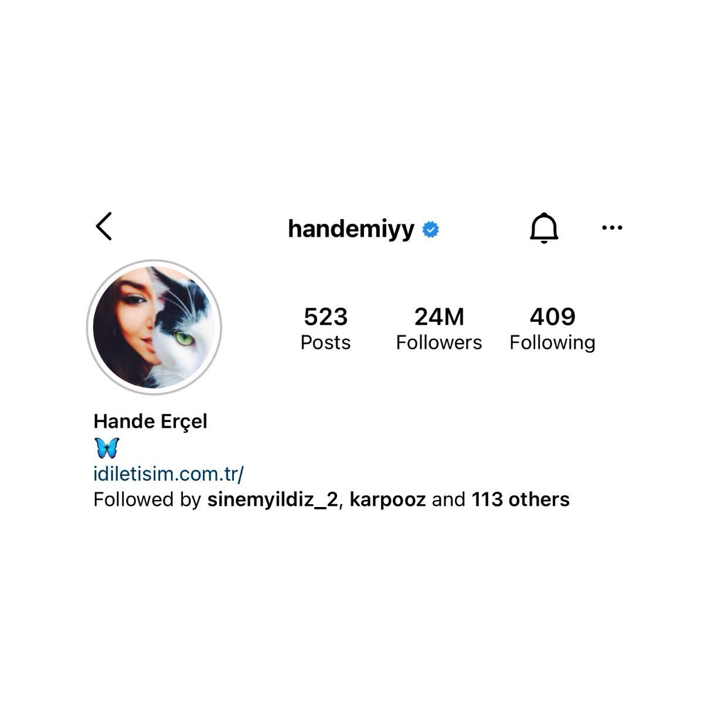Screen dimensions: 728x728
Task: Open mutual follower karpooz profile
Action: pyautogui.click(x=388, y=500)
